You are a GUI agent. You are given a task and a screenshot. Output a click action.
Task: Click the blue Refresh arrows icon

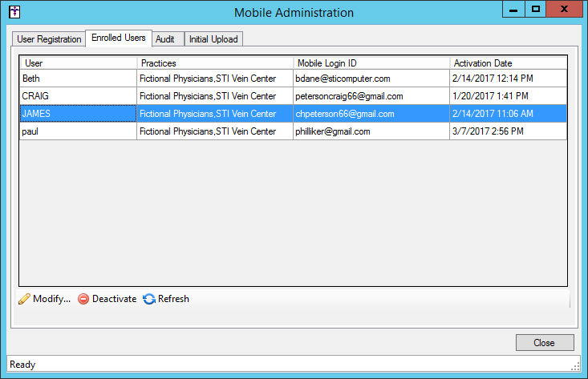pos(148,300)
